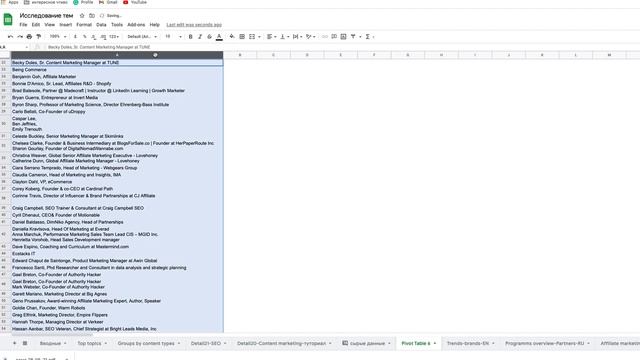
Task: Select column A header
Action: (x=117, y=55)
